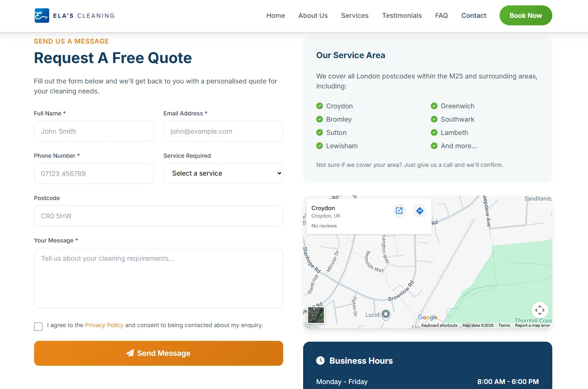The width and height of the screenshot is (588, 389).
Task: Switch to the Testimonials page
Action: point(402,15)
